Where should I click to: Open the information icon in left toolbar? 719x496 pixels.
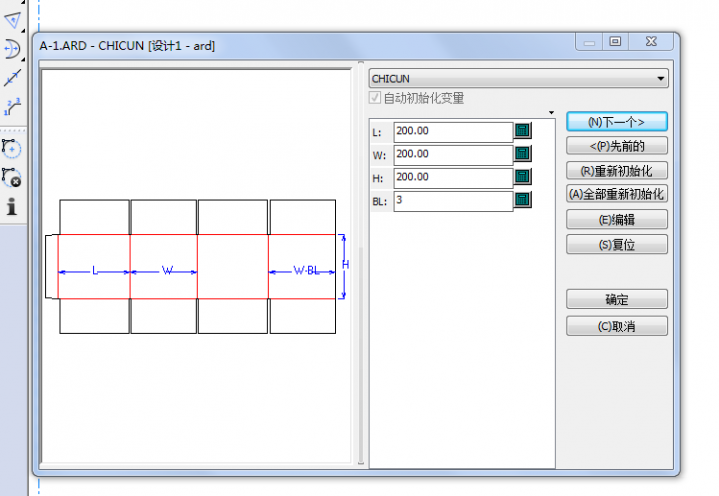click(12, 207)
